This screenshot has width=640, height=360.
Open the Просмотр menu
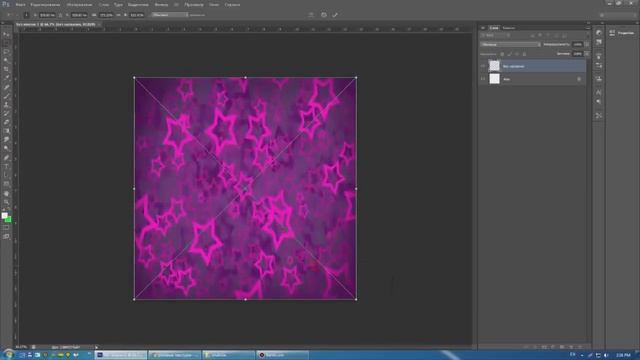[x=194, y=4]
